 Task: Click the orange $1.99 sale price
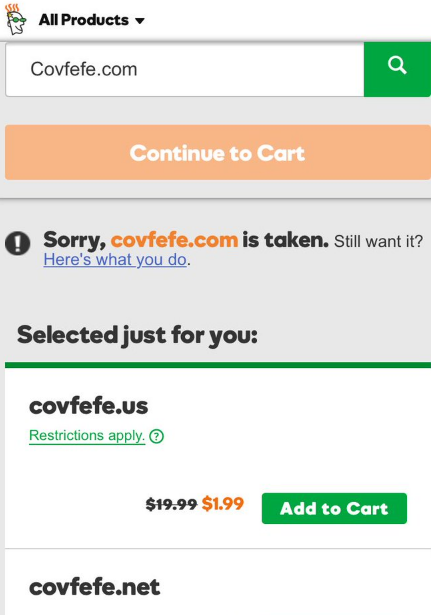[223, 504]
